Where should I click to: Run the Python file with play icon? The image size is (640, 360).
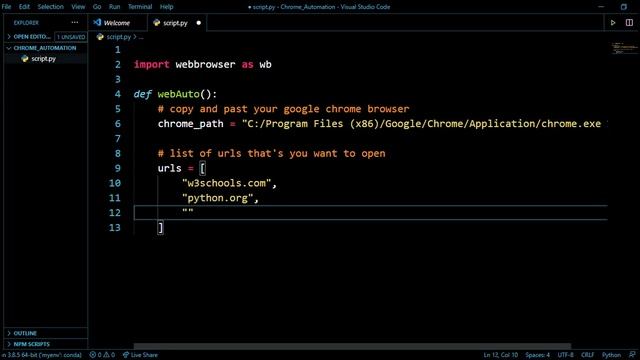pos(613,23)
